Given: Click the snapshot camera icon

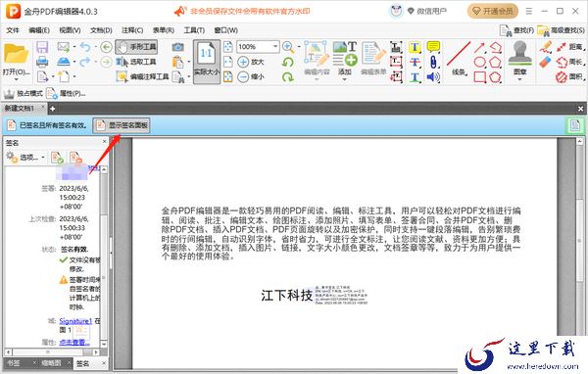Looking at the screenshot, I should pyautogui.click(x=177, y=47).
